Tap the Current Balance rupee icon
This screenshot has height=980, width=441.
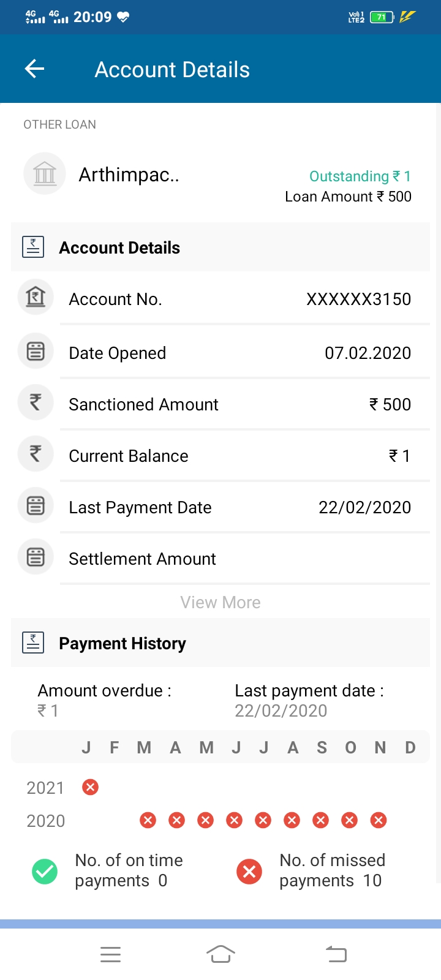pyautogui.click(x=36, y=454)
